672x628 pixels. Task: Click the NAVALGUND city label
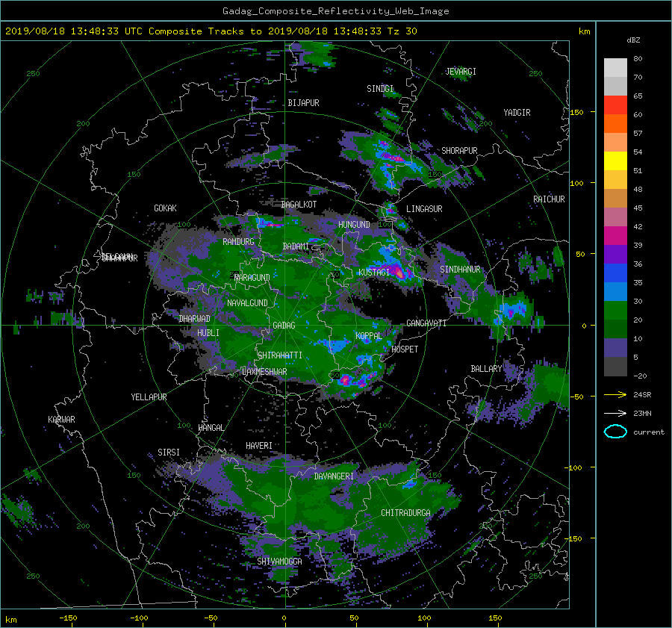(x=247, y=303)
